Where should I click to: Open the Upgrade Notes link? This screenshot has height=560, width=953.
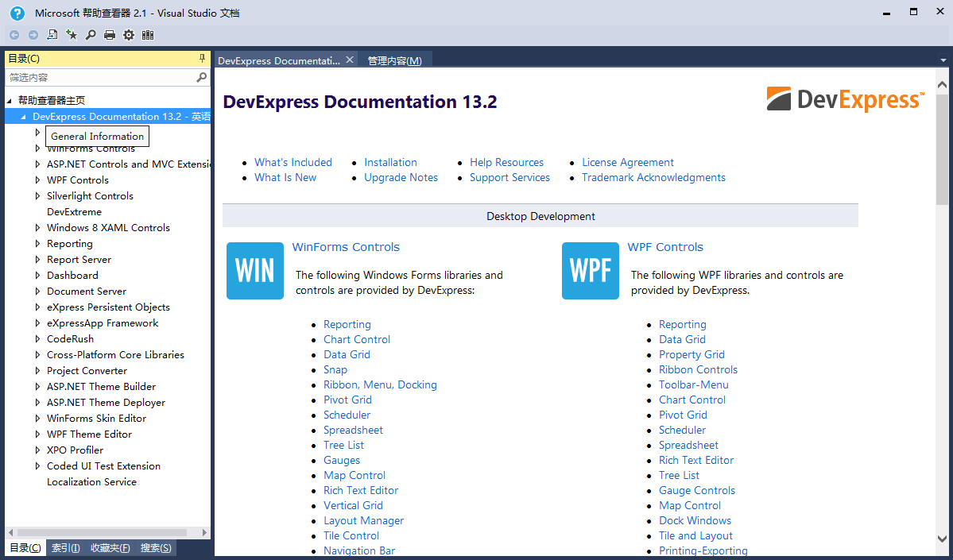401,177
